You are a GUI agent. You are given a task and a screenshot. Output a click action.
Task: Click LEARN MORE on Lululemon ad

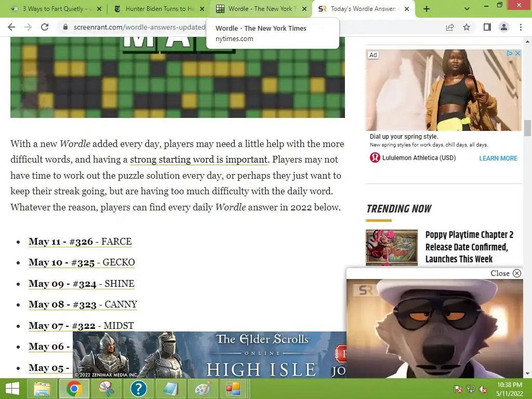(x=498, y=158)
